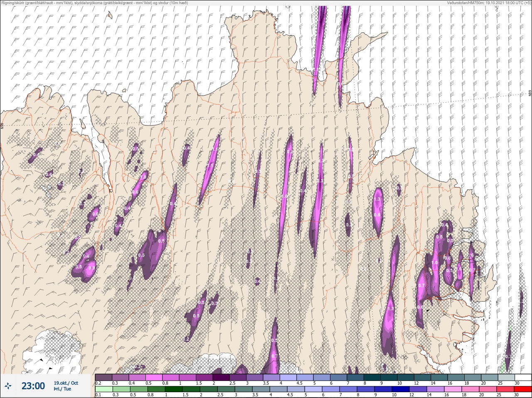
Task: Click the Veðurstofan logo icon beside the time
Action: pyautogui.click(x=8, y=386)
